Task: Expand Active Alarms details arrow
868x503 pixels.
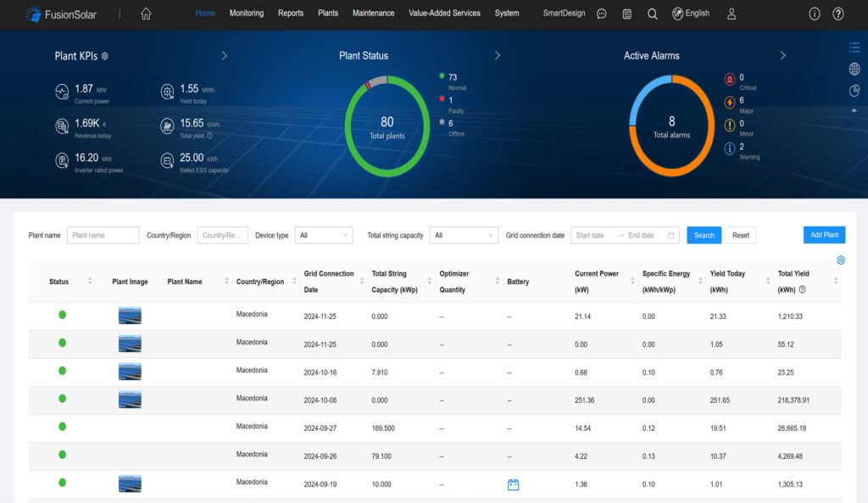Action: (782, 55)
